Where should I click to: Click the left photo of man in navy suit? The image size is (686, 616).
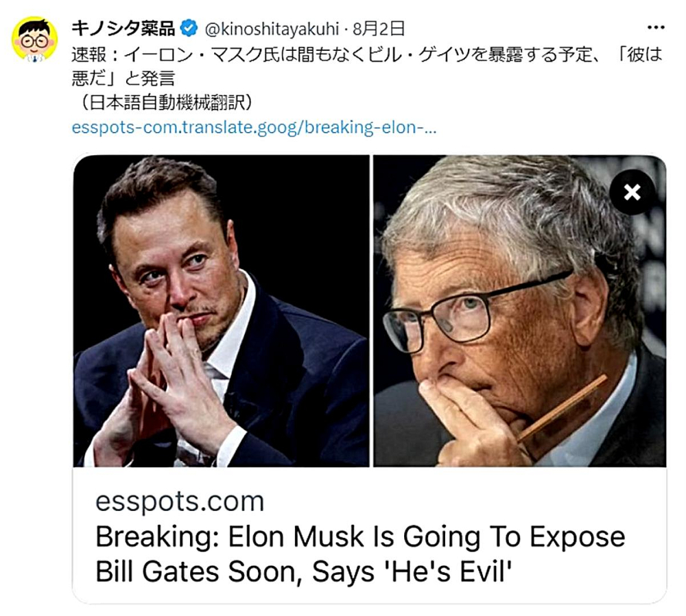(222, 311)
